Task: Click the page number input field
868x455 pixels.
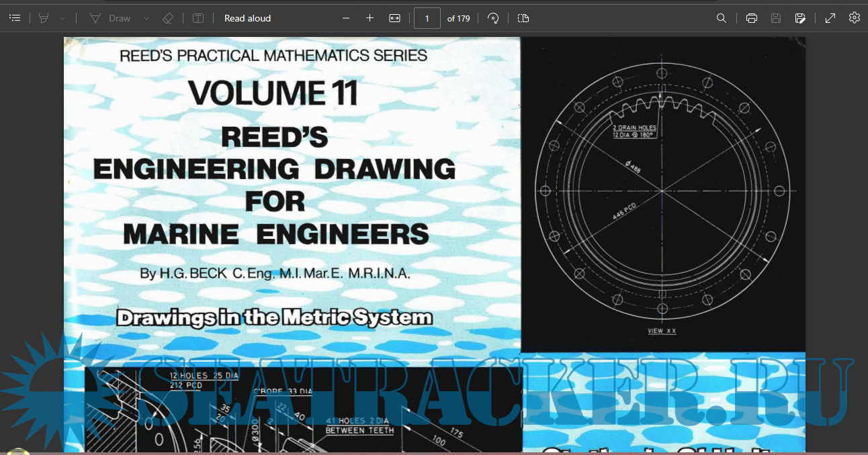Action: coord(427,18)
